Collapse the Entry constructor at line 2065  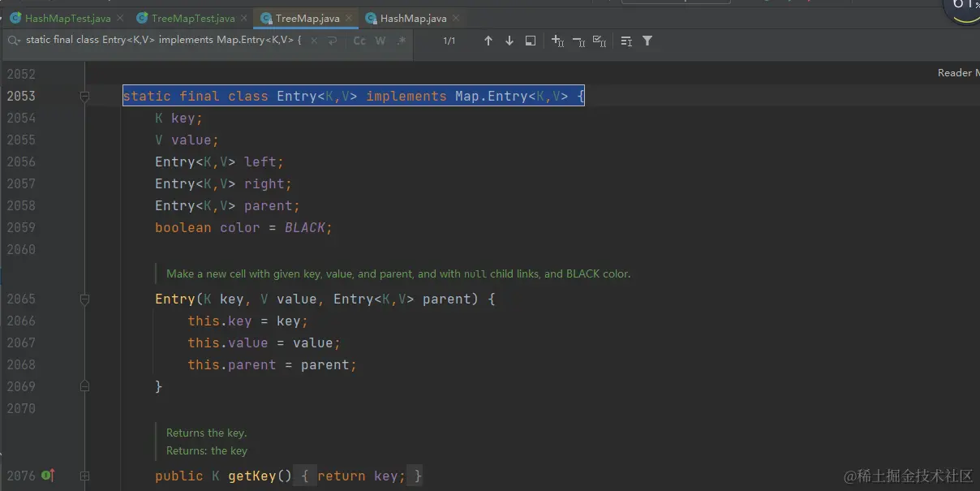point(84,299)
